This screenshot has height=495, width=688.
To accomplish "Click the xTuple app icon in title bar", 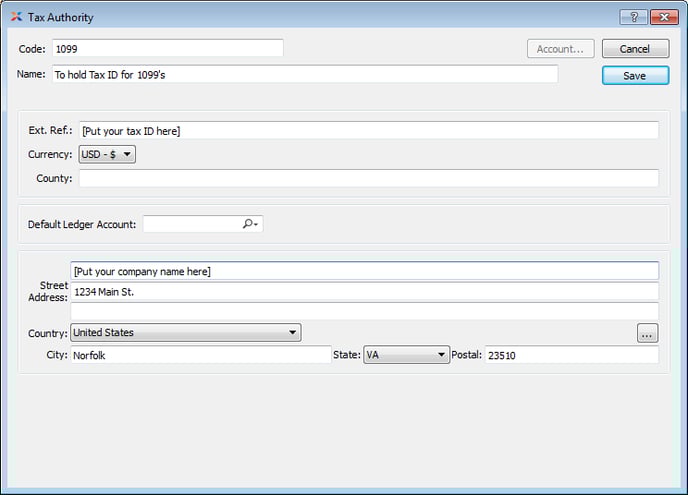I will coord(16,17).
